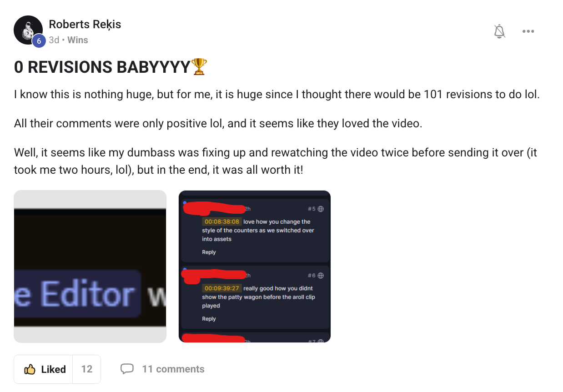The width and height of the screenshot is (563, 392).
Task: Click the globe icon beside #6
Action: point(321,276)
